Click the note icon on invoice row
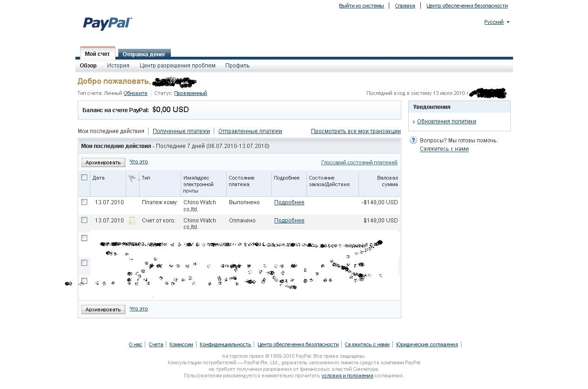588x389 pixels. [x=132, y=221]
